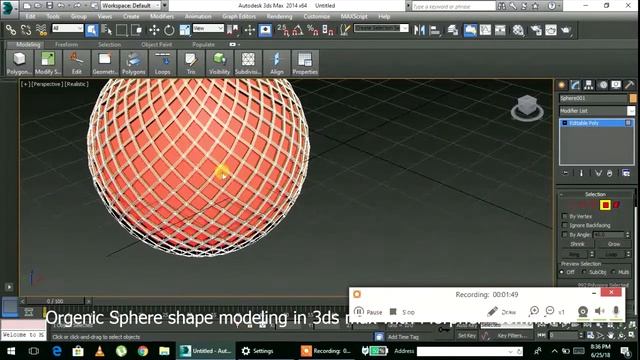Enable By Angle checkbox
The width and height of the screenshot is (640, 360).
(564, 235)
